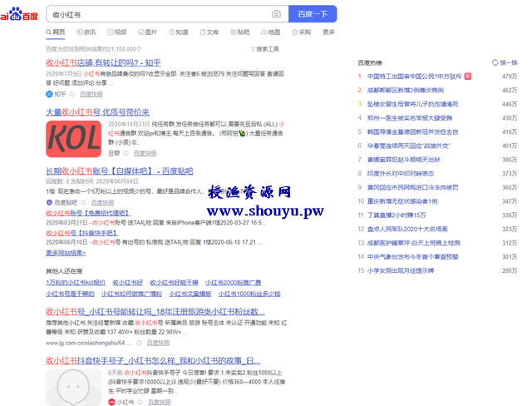Open 百度快照 for the 百度贴吧 result
The width and height of the screenshot is (532, 406).
point(102,202)
